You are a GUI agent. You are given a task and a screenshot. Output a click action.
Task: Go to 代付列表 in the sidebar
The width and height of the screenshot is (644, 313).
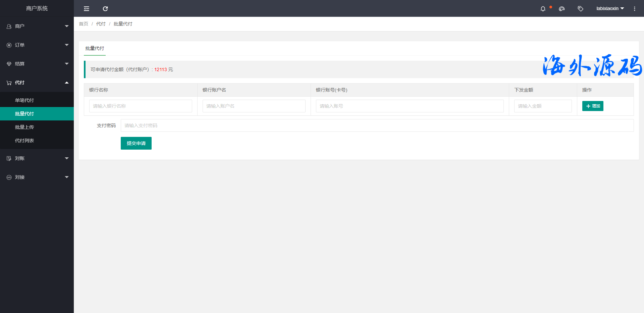tap(24, 141)
